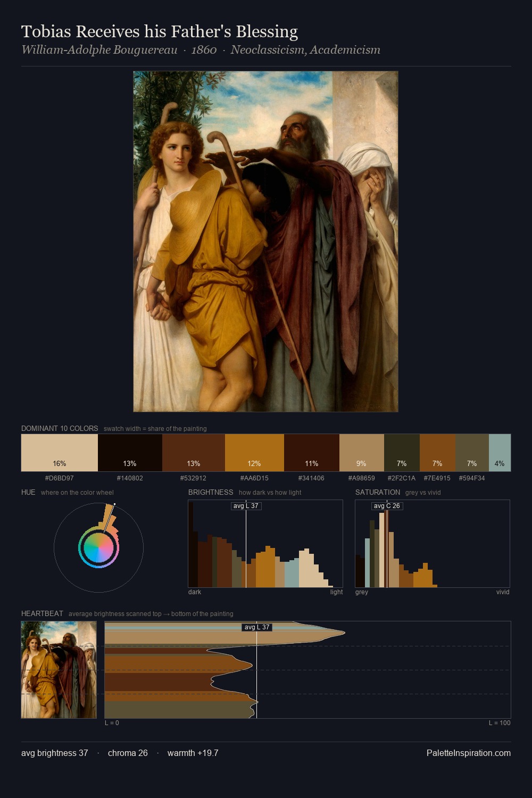
Task: Click the HUE section heading
Action: tap(28, 492)
